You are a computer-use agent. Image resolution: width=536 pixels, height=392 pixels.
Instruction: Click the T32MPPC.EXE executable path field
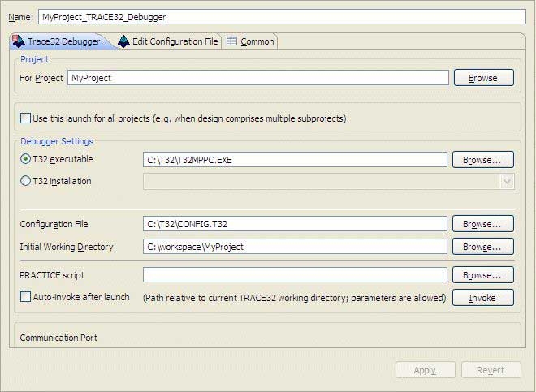pos(295,160)
